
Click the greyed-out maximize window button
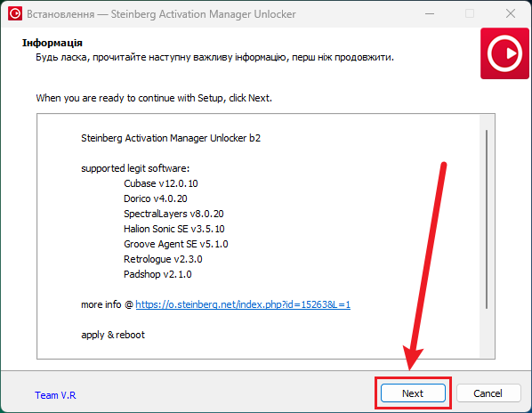click(470, 14)
